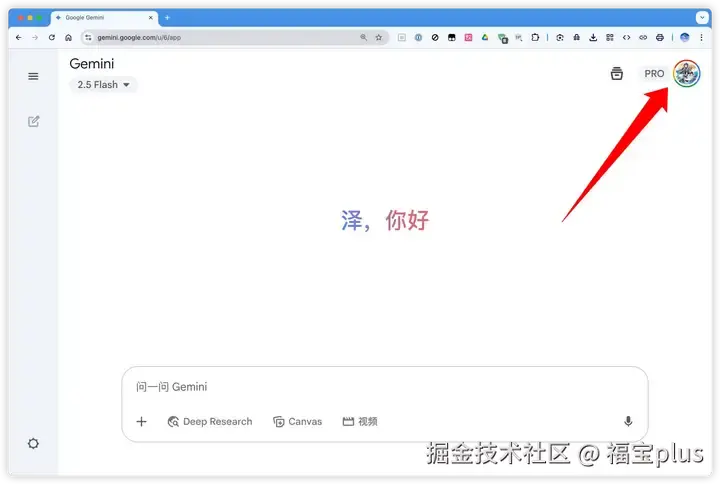The height and width of the screenshot is (484, 720).
Task: Click the link chain toolbar icon
Action: pyautogui.click(x=643, y=38)
